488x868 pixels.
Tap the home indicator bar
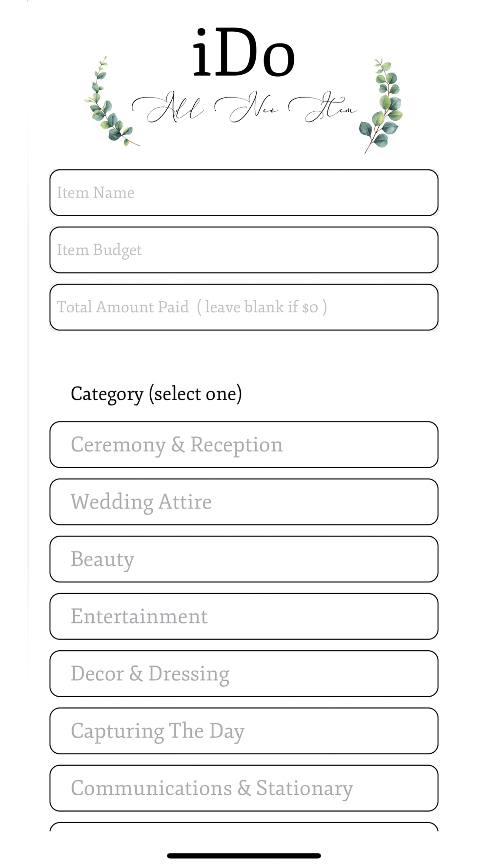[x=244, y=856]
